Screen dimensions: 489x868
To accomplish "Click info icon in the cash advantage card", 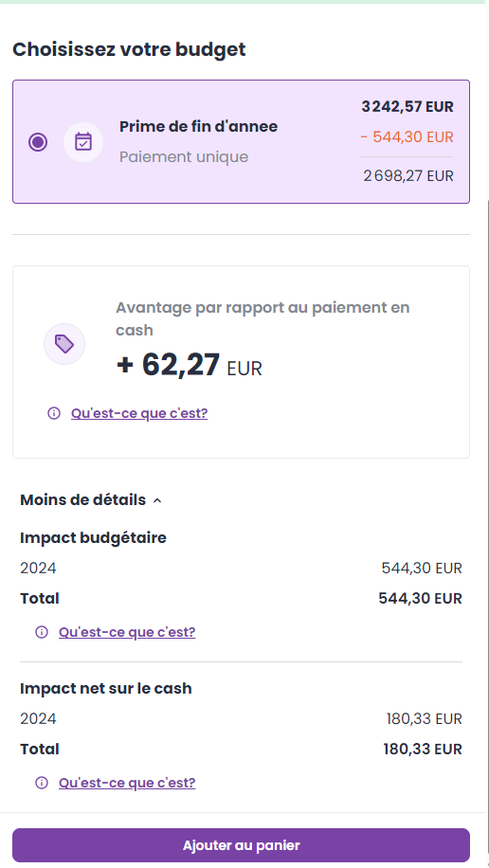I will click(x=54, y=413).
